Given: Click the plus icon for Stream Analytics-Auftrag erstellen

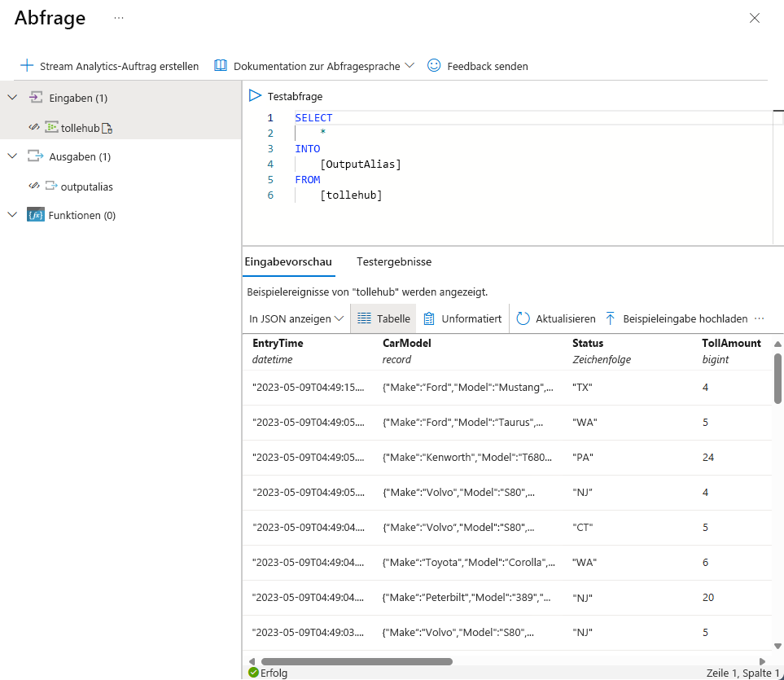Looking at the screenshot, I should (27, 66).
